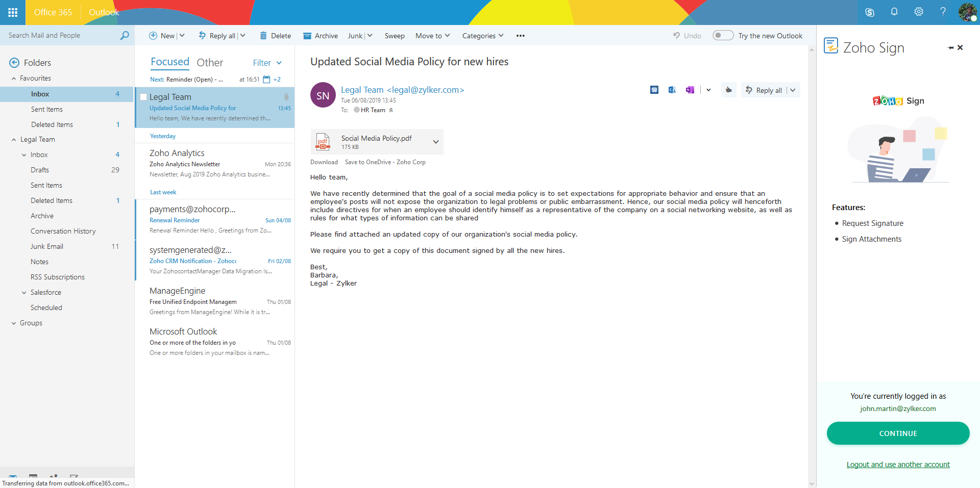Open the ManageEngine email
The image size is (980, 488).
[215, 301]
